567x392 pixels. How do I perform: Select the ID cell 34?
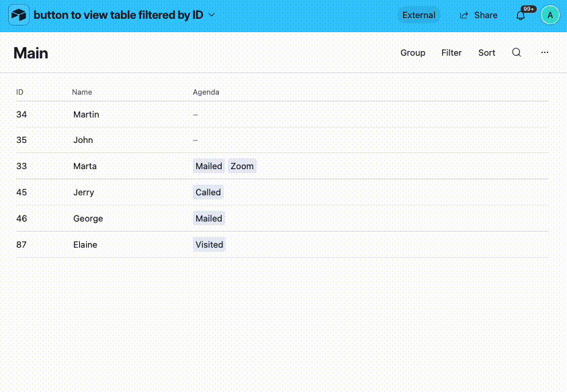21,115
